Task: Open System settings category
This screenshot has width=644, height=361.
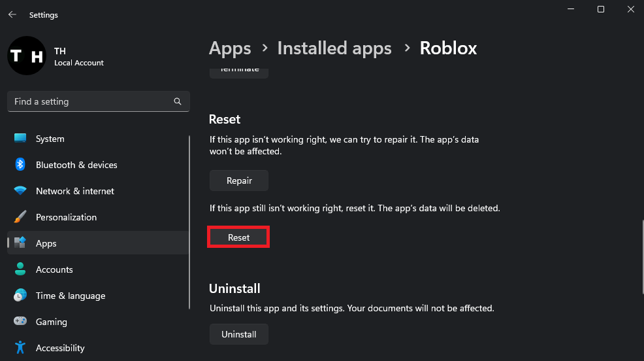Action: click(98, 139)
